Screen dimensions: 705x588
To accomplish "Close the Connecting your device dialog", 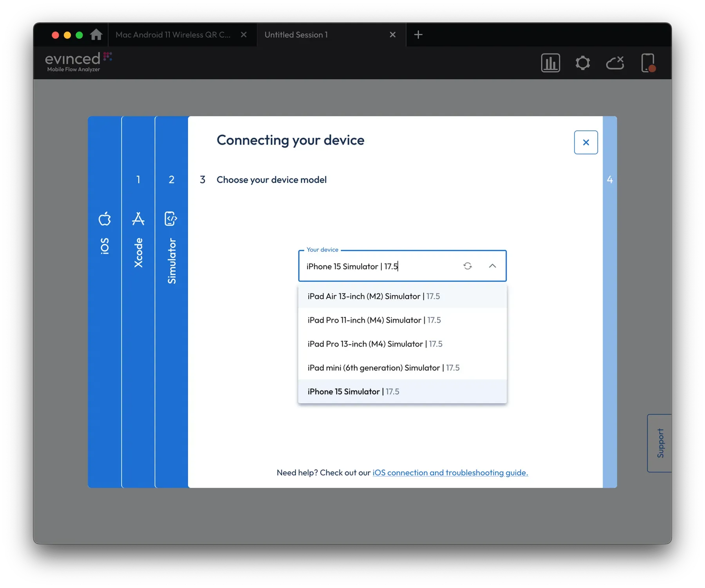I will click(x=586, y=142).
